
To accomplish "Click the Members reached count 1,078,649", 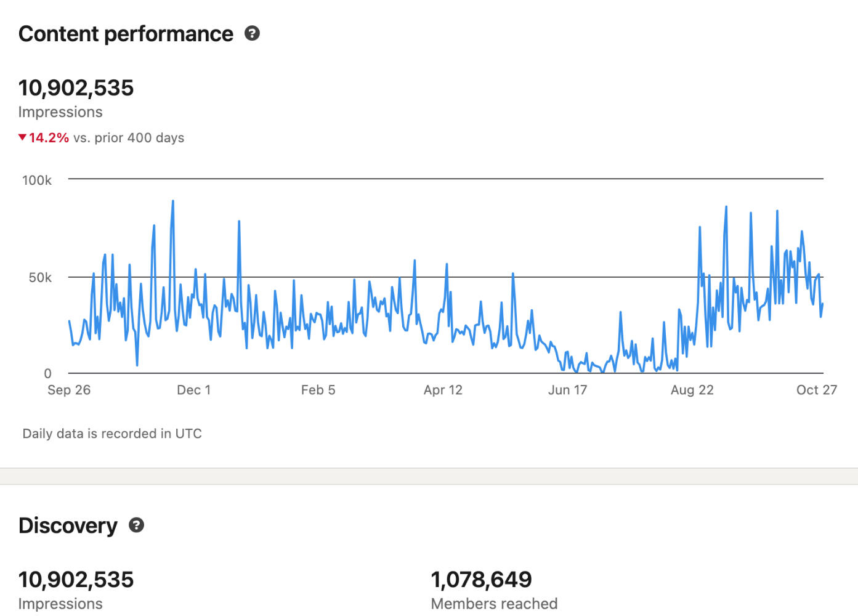I will [481, 579].
